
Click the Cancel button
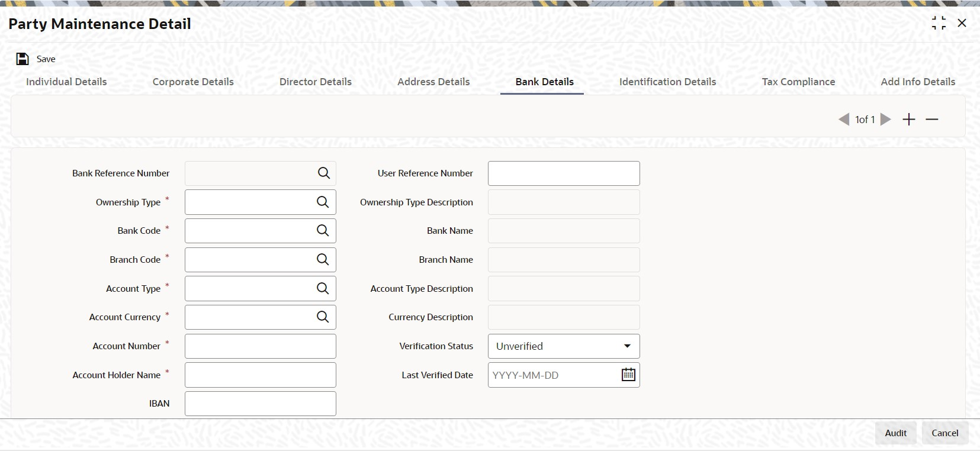point(944,433)
